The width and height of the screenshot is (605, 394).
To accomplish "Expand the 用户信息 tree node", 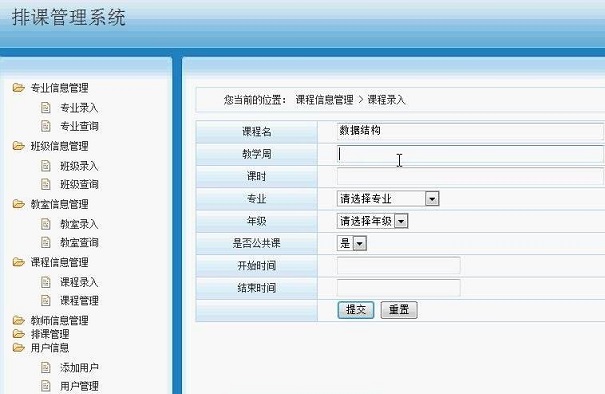I will coord(50,348).
